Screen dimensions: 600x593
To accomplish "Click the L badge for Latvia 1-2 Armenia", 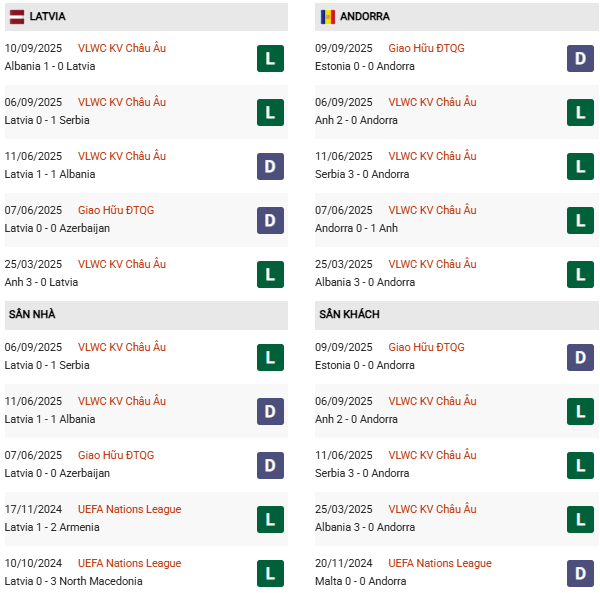I will 270,519.
